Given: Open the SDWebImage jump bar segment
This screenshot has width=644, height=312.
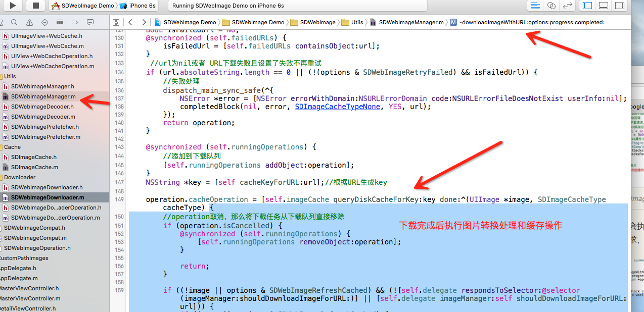Looking at the screenshot, I should (313, 22).
